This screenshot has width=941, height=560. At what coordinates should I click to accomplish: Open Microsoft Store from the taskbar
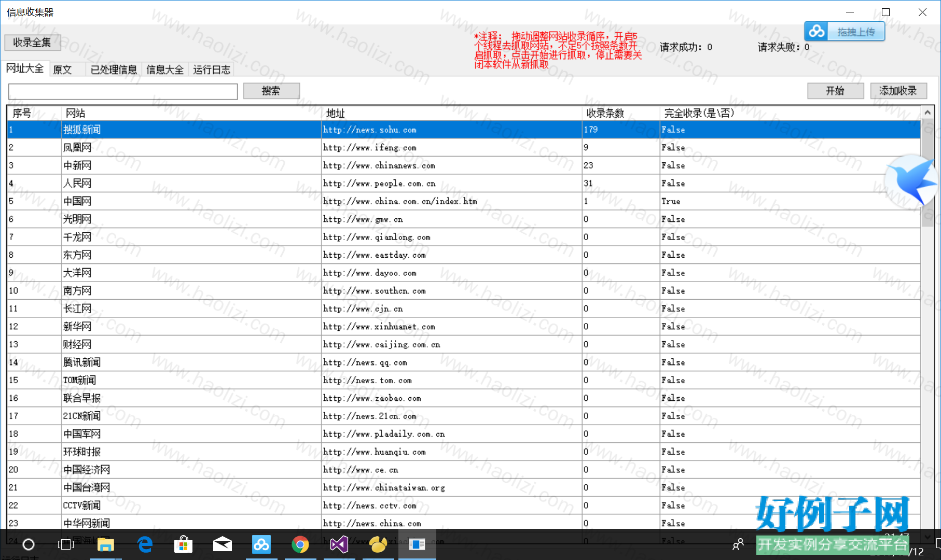184,544
